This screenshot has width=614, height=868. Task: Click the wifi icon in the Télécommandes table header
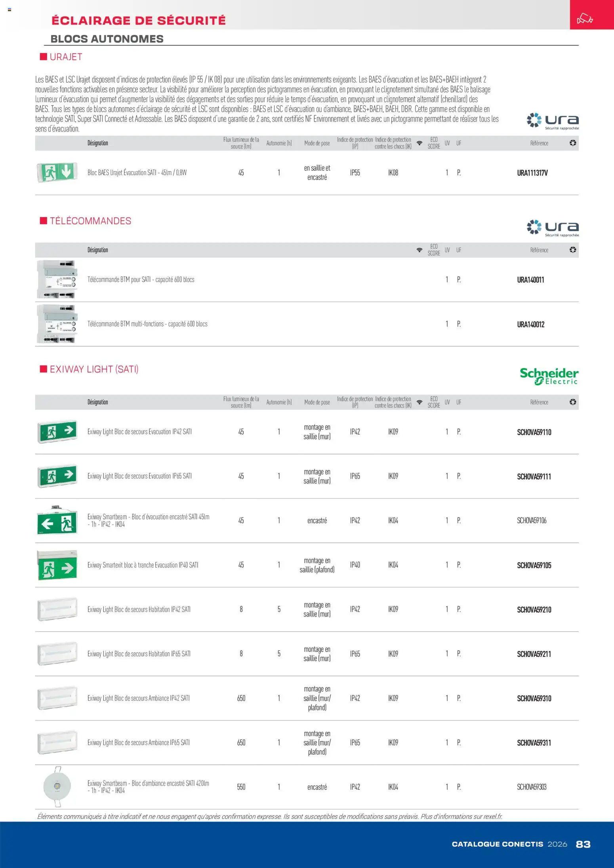point(419,250)
